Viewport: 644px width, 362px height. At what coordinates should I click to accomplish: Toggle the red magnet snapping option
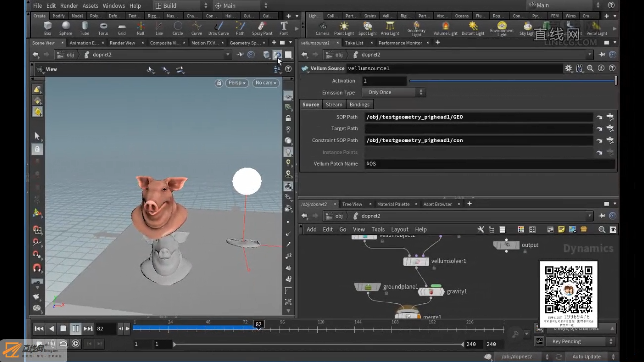[37, 268]
